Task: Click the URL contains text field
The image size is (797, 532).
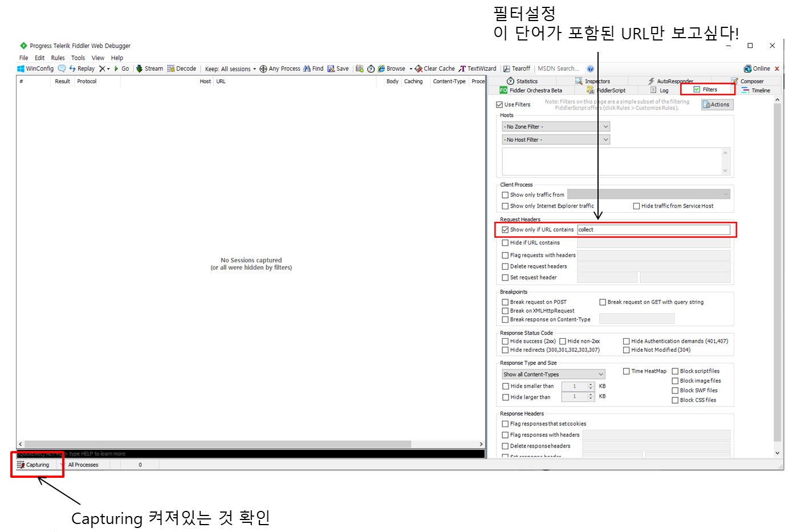Action: (x=653, y=229)
